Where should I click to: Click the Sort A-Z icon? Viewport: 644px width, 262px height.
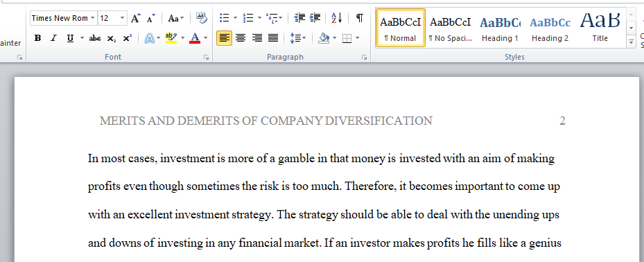(337, 18)
